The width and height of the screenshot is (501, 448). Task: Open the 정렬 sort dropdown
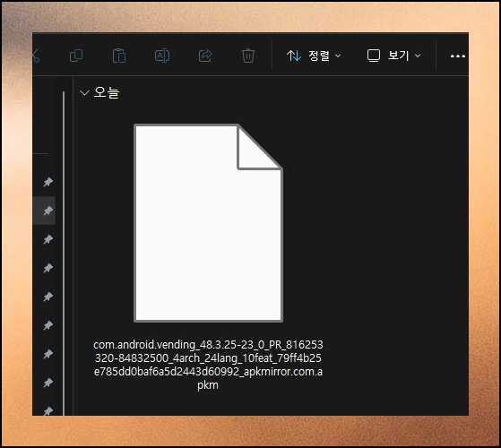(314, 56)
